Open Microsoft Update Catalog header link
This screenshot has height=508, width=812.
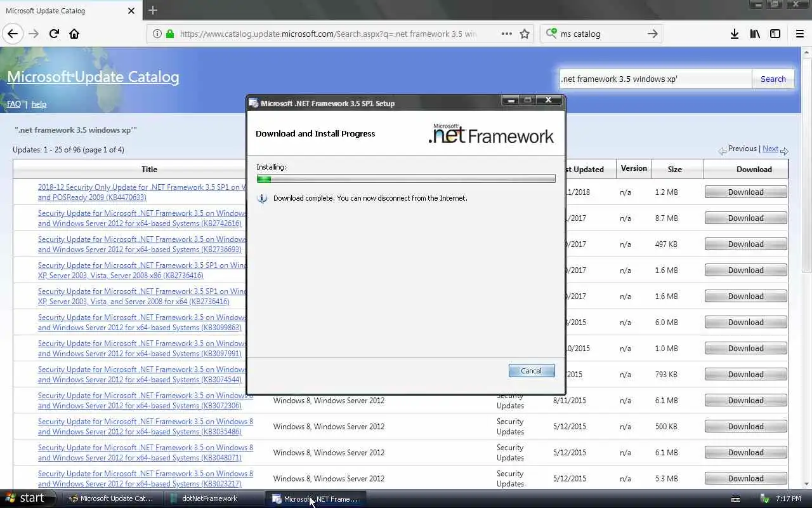point(93,77)
